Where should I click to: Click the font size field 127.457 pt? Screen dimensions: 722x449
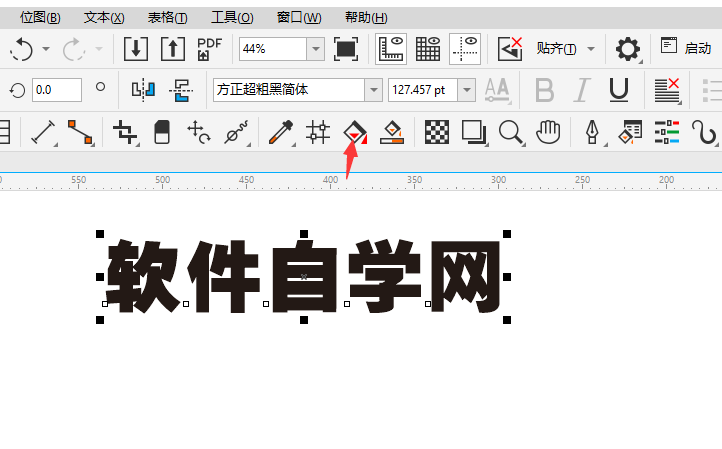[x=423, y=90]
